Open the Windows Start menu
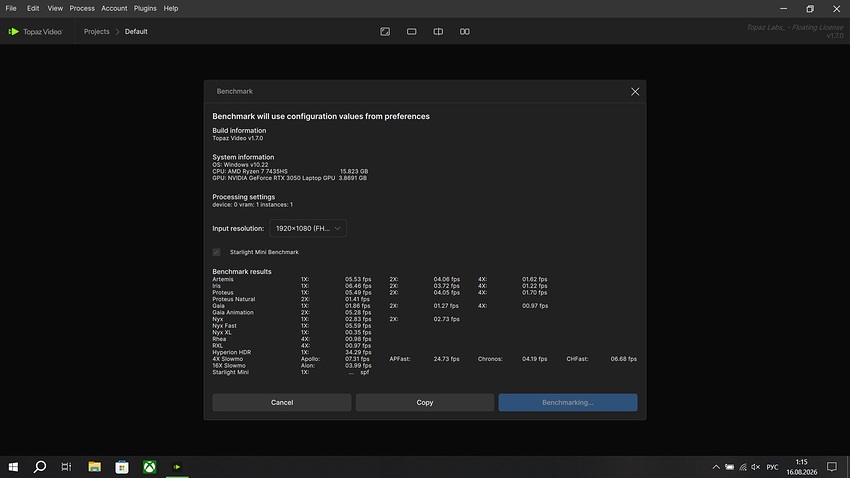This screenshot has width=850, height=478. click(13, 467)
